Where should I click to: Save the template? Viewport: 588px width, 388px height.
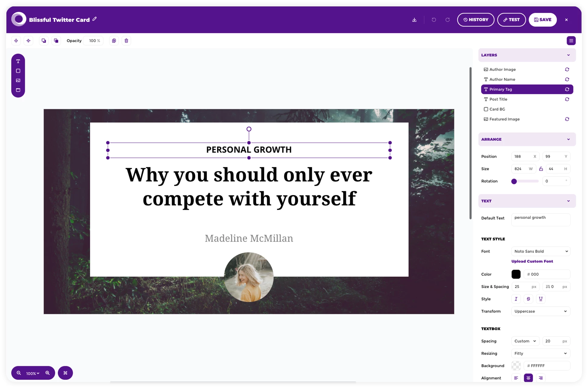tap(543, 20)
